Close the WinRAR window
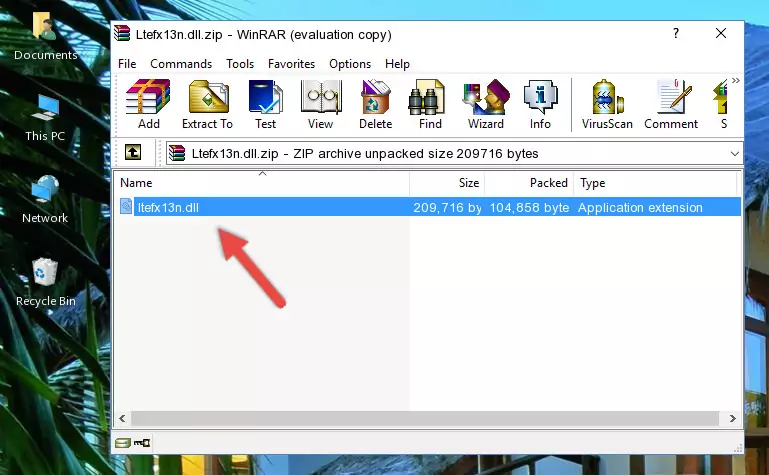Viewport: 769px width, 475px height. click(x=721, y=33)
